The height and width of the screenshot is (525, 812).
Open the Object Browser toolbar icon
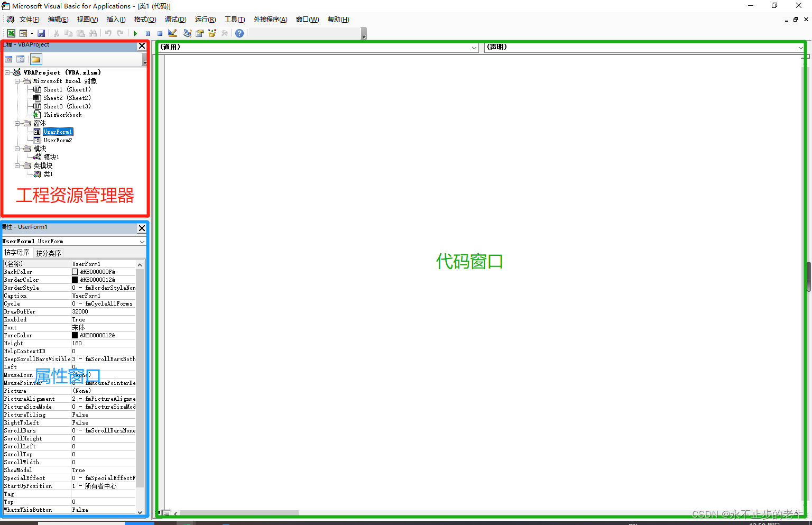click(x=212, y=33)
